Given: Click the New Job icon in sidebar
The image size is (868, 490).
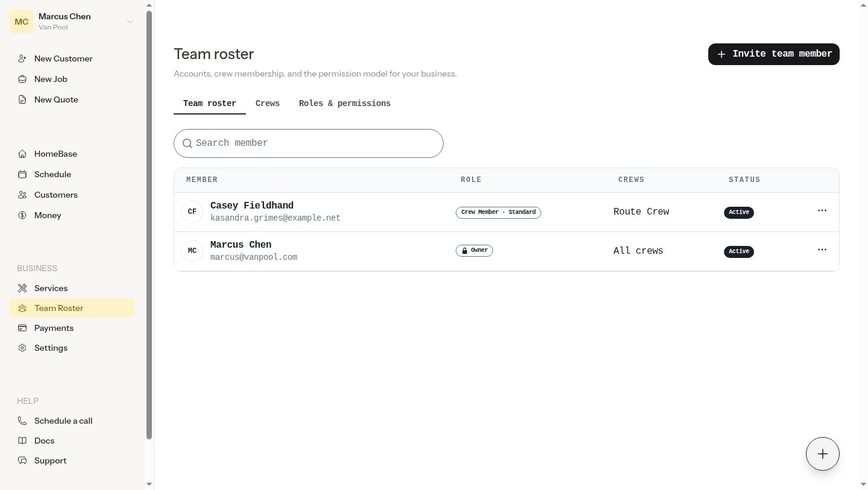Looking at the screenshot, I should (22, 79).
